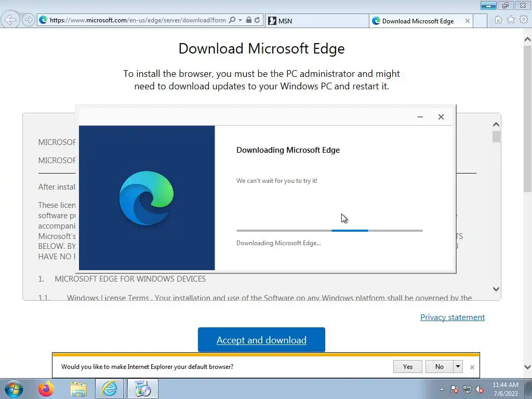Click the 'Downloading Microsoft Edge...' status text

point(278,243)
